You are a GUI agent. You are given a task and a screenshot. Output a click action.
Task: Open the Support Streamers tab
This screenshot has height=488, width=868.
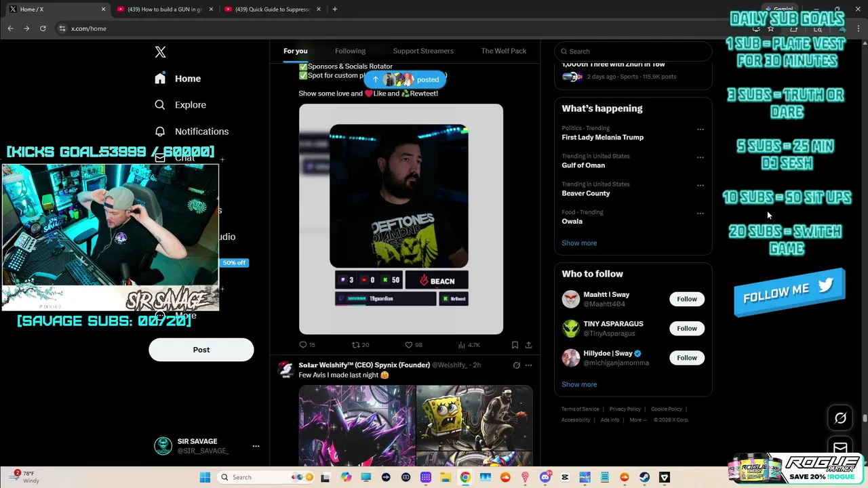[423, 51]
